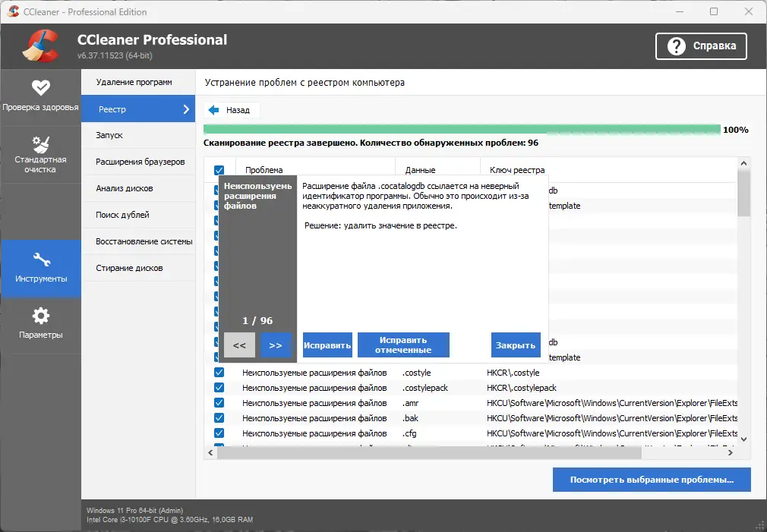Click 1 / 96 issue counter
767x532 pixels.
point(257,321)
